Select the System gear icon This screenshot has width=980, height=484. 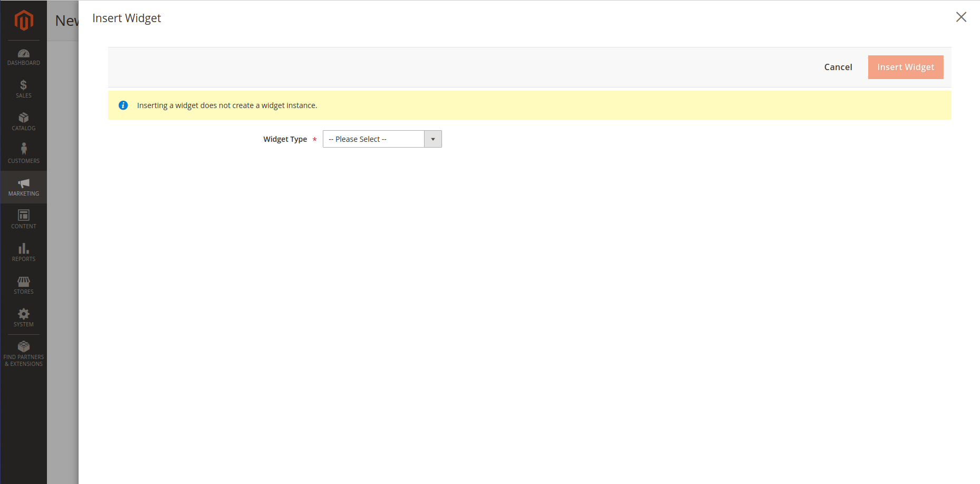24,317
